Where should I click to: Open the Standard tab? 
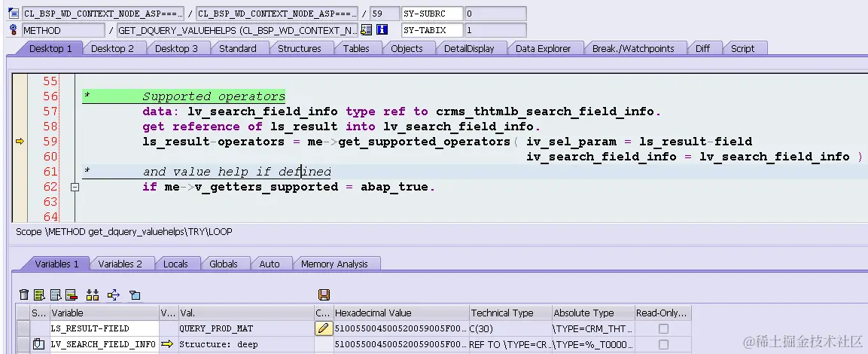[237, 49]
